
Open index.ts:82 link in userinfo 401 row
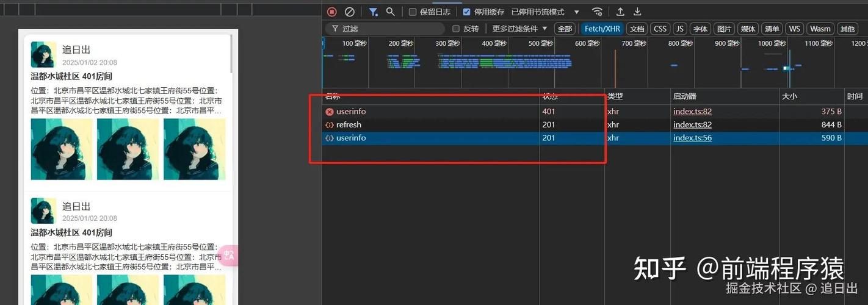pos(692,112)
